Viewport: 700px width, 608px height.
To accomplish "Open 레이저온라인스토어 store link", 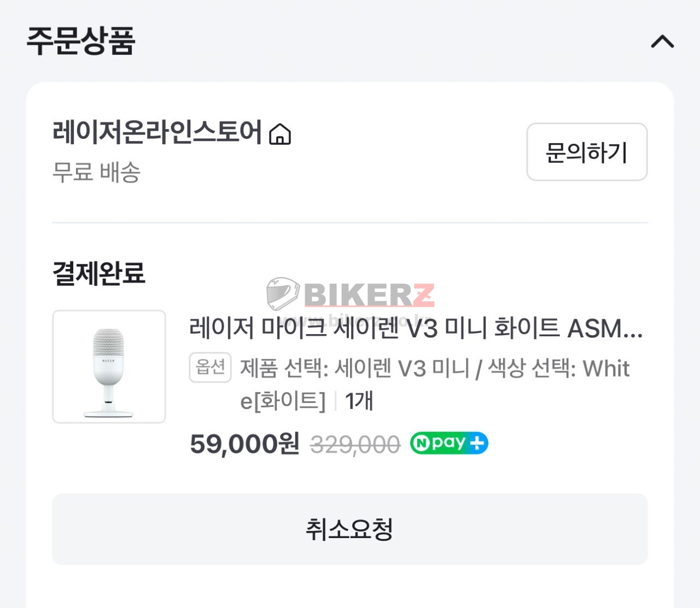I will [157, 132].
